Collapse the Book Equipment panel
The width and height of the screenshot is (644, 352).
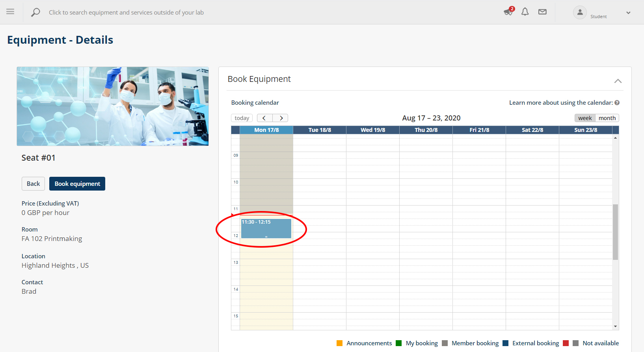click(618, 81)
